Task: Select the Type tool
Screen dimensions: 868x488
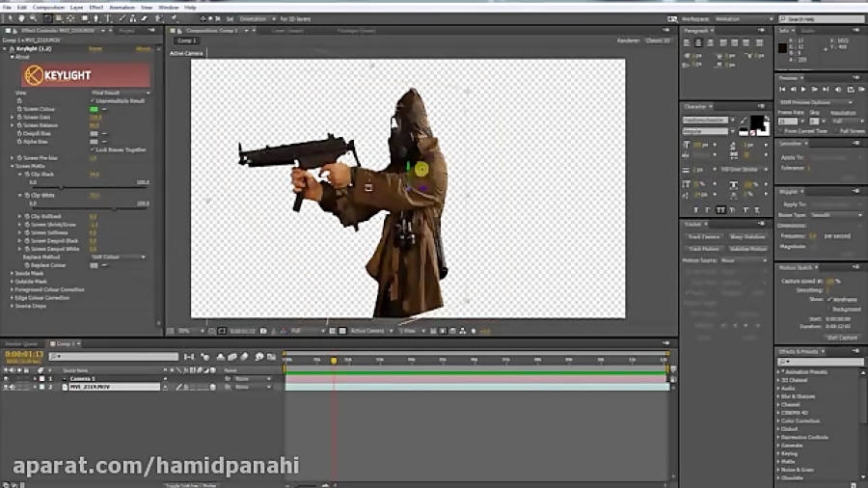Action: (108, 19)
